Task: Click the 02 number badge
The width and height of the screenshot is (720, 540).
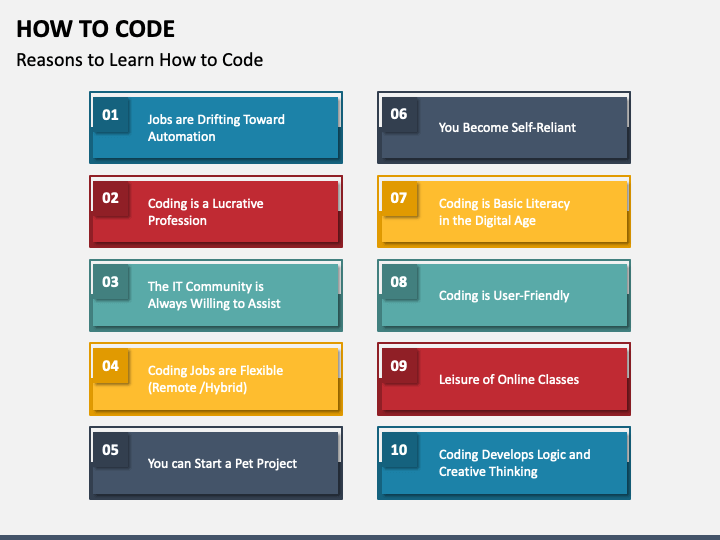Action: tap(111, 198)
